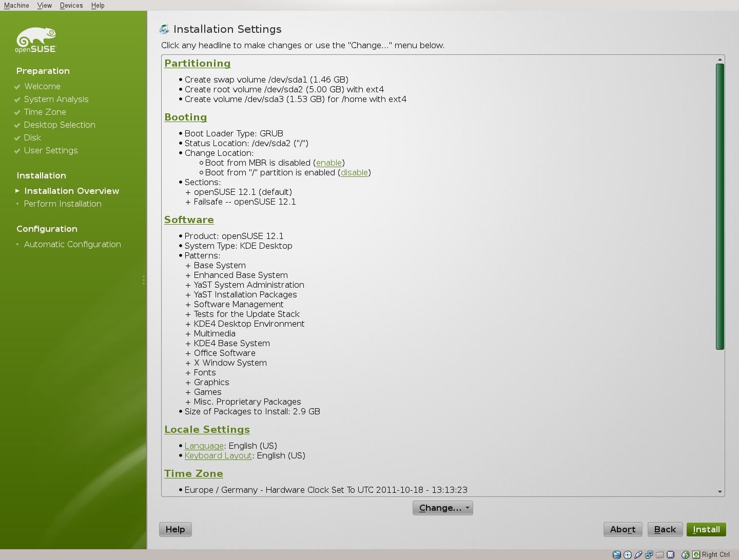Image resolution: width=739 pixels, height=560 pixels.
Task: Click the 'Misc. Proprietary Packages' pattern
Action: 247,402
